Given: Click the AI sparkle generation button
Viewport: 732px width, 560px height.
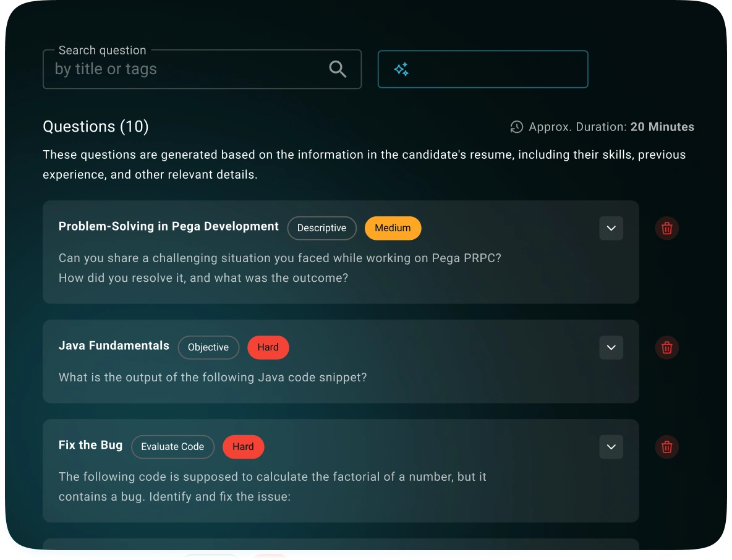Looking at the screenshot, I should click(483, 69).
